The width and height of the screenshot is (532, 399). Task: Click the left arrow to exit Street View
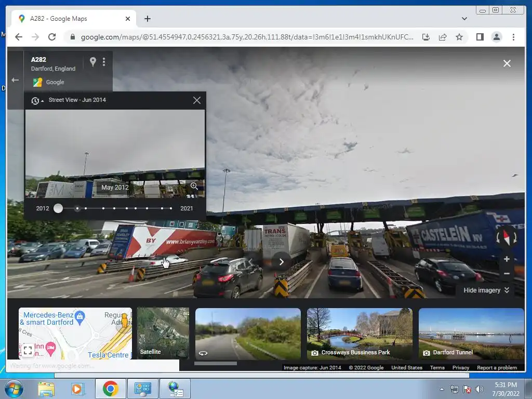click(15, 80)
